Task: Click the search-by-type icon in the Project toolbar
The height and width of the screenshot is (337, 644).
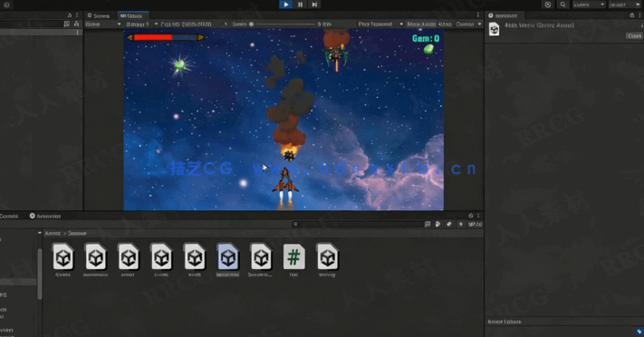Action: pos(437,225)
